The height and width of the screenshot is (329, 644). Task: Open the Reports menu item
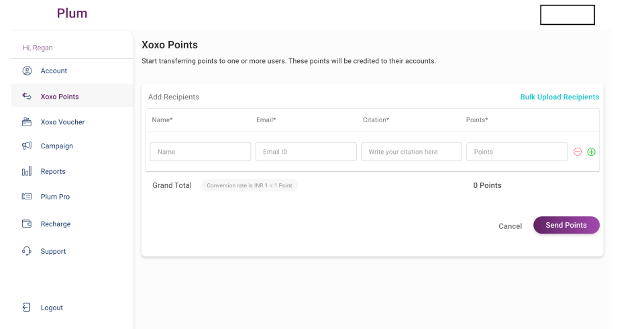point(53,171)
